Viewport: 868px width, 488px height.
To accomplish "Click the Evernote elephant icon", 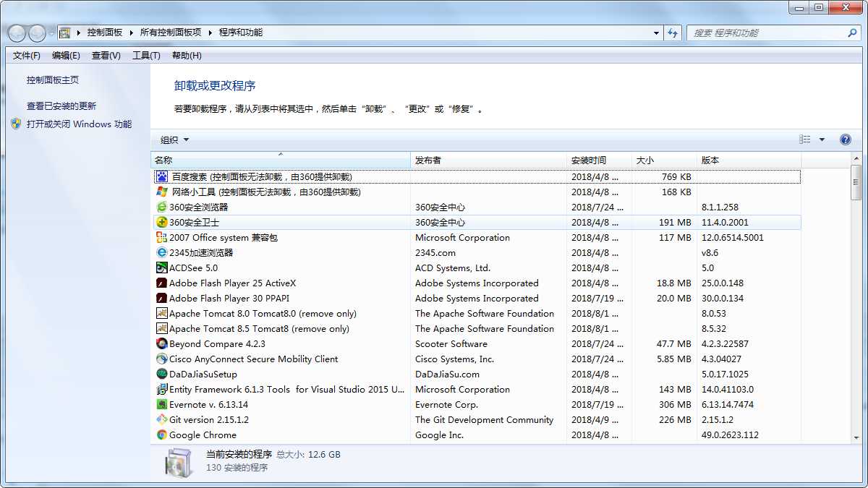I will point(162,404).
